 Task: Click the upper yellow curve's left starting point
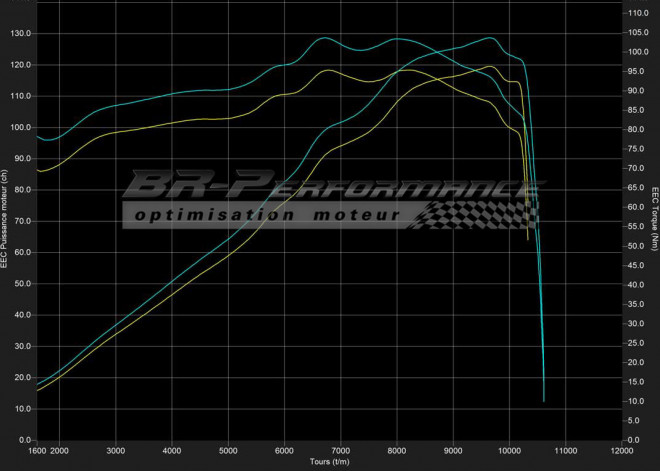point(37,170)
